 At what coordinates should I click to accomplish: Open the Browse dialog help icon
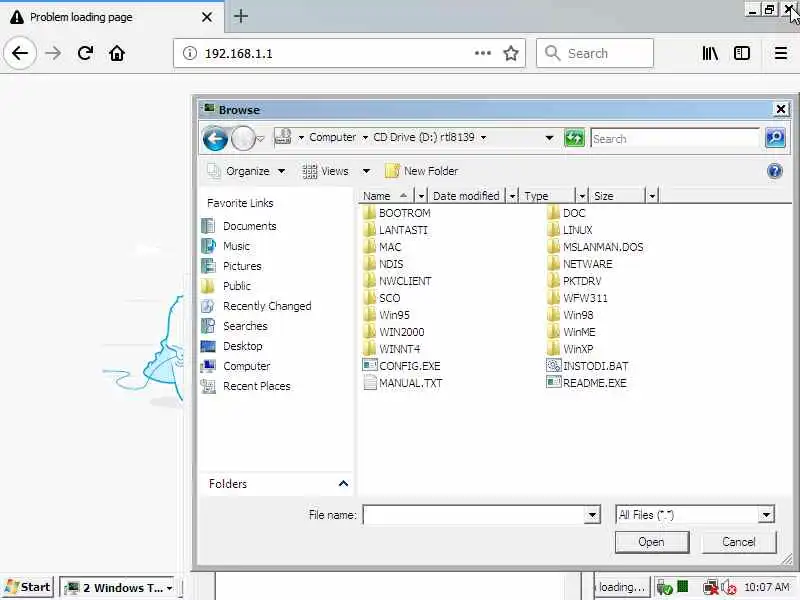[774, 171]
